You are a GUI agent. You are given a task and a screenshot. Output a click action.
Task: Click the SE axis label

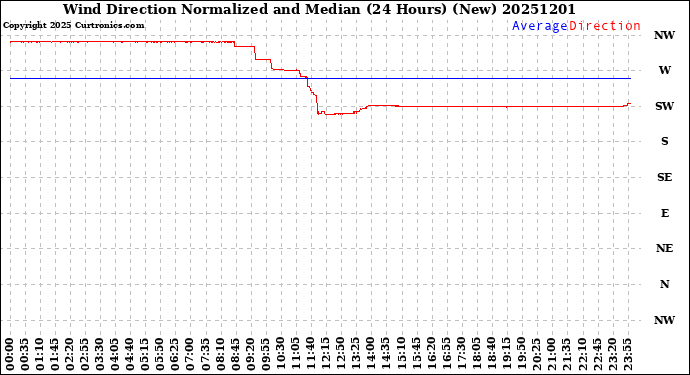pyautogui.click(x=664, y=177)
